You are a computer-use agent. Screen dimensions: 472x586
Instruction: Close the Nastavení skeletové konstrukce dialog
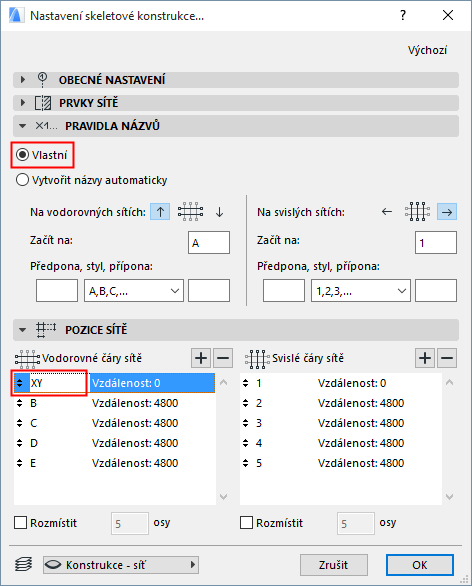pyautogui.click(x=448, y=15)
